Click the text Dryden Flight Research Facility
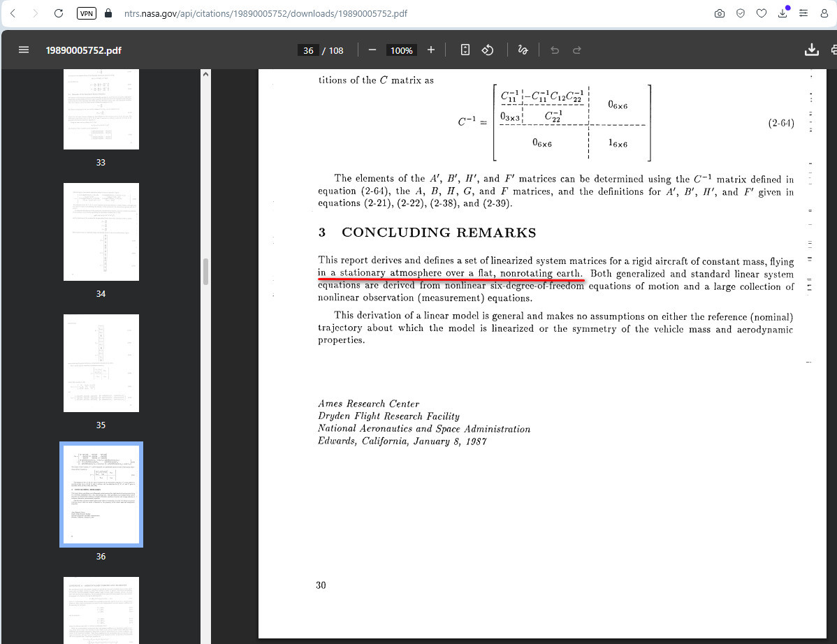The height and width of the screenshot is (644, 837). pyautogui.click(x=388, y=416)
